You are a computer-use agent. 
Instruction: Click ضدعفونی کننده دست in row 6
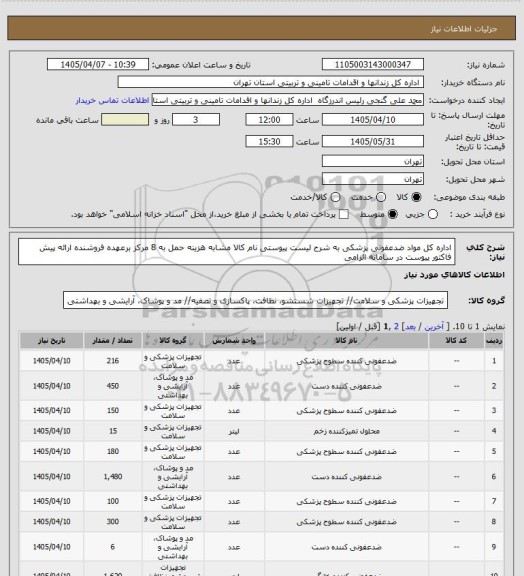pyautogui.click(x=346, y=477)
